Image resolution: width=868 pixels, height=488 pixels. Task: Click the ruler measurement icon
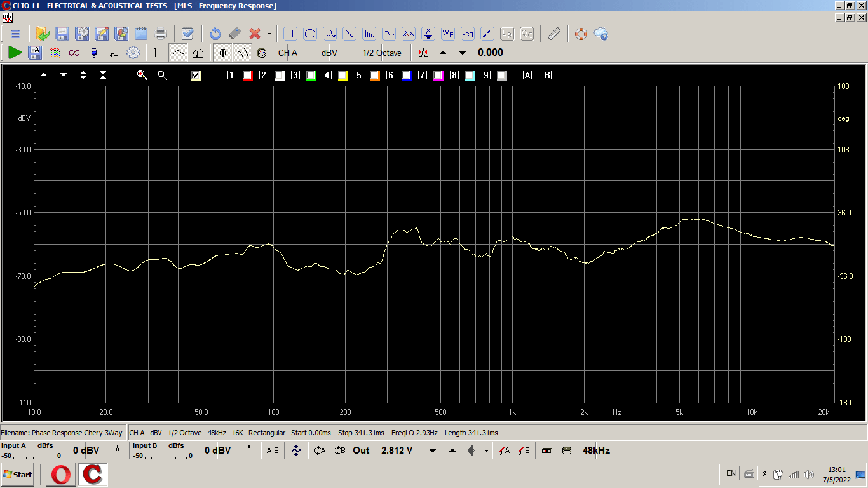554,34
